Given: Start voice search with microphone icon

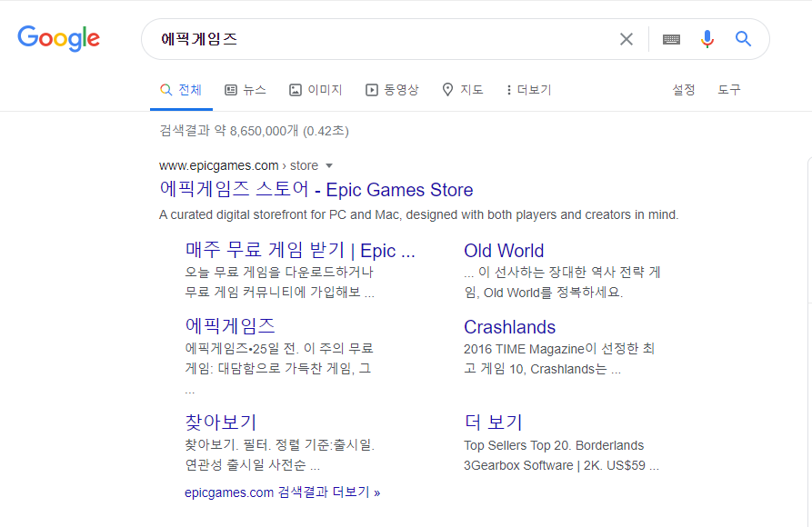Looking at the screenshot, I should pos(707,39).
